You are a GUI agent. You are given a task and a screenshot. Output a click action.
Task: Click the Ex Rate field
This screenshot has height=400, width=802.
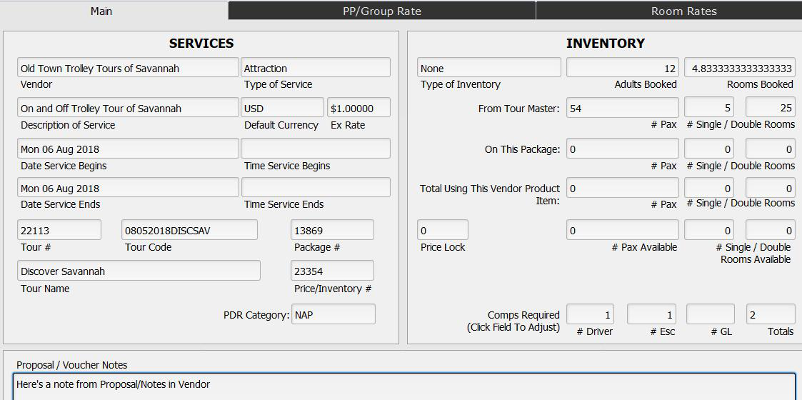[x=359, y=108]
